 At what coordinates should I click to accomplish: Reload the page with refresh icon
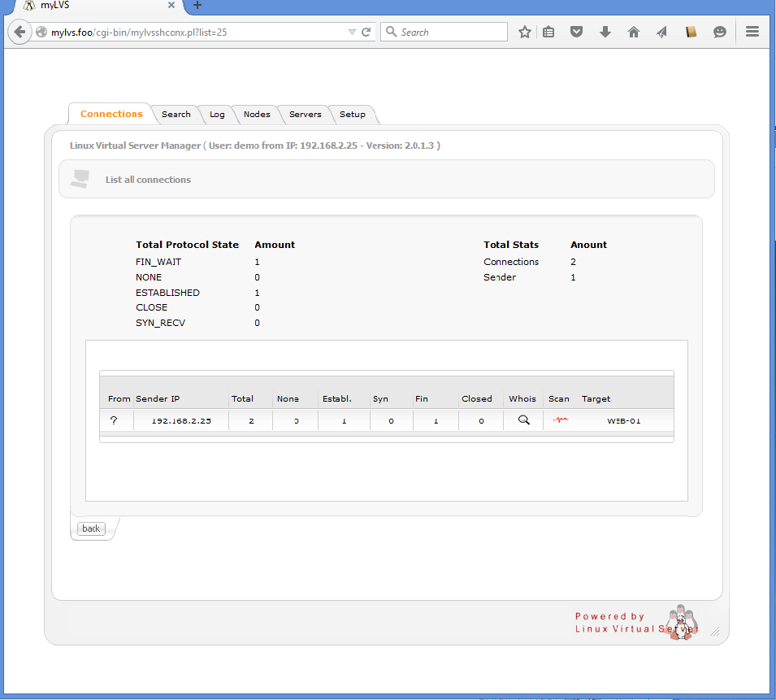366,33
